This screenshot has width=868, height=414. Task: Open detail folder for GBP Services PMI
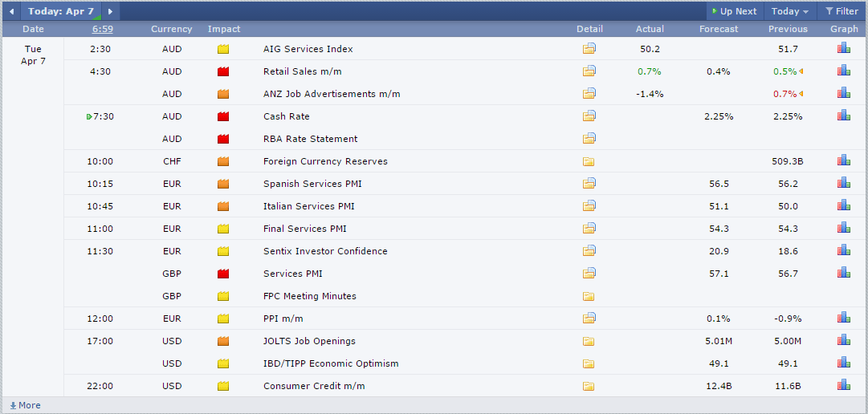coord(589,274)
